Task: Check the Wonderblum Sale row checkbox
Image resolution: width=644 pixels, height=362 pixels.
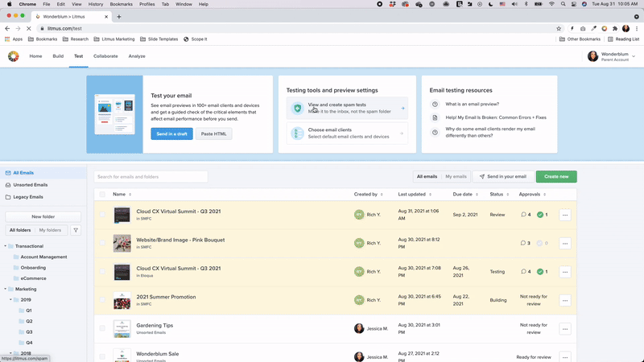Action: tap(102, 356)
